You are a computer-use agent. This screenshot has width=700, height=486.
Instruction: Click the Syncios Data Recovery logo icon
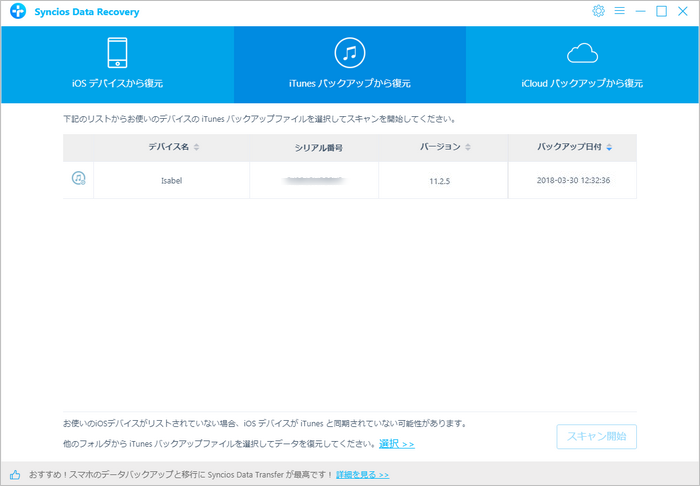click(x=18, y=12)
